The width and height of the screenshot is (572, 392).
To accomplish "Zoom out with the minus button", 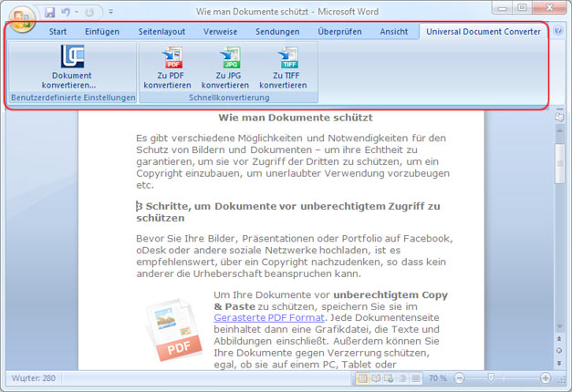I will tap(460, 378).
